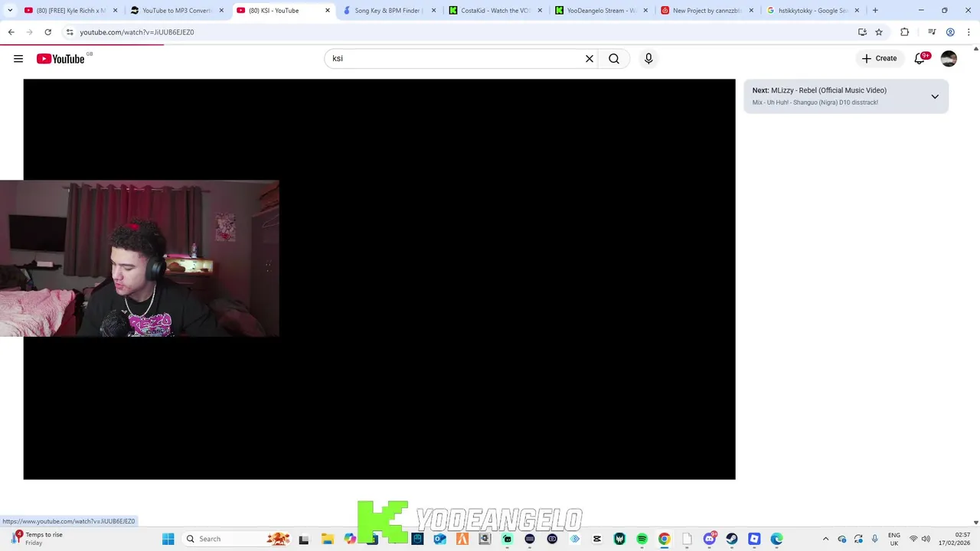
Task: Click the YouTube search magnifier button
Action: click(x=614, y=59)
